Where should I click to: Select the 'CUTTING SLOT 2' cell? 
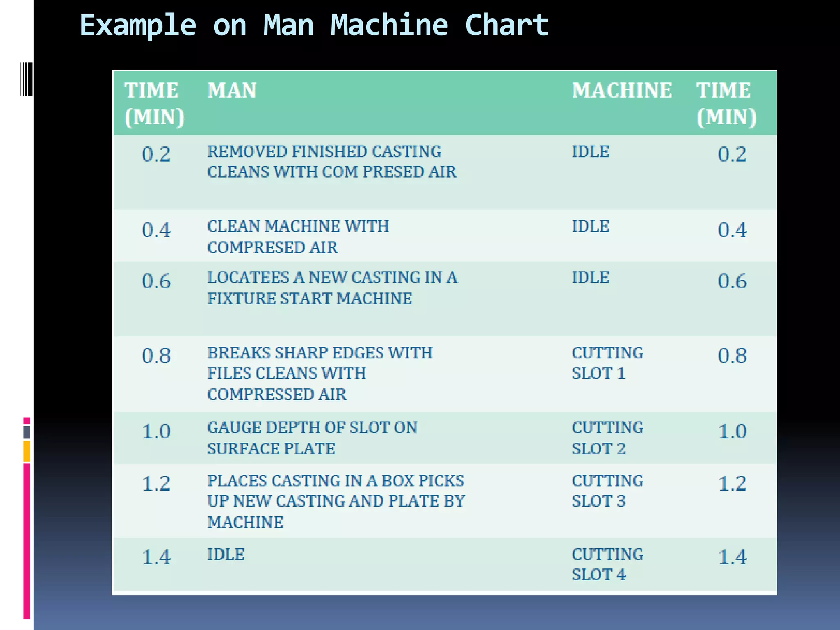click(607, 438)
